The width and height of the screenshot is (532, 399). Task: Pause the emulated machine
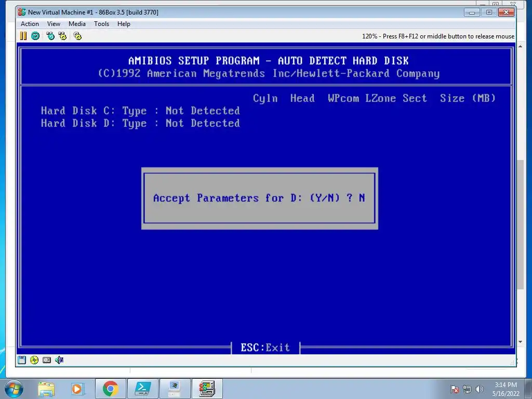pyautogui.click(x=23, y=36)
